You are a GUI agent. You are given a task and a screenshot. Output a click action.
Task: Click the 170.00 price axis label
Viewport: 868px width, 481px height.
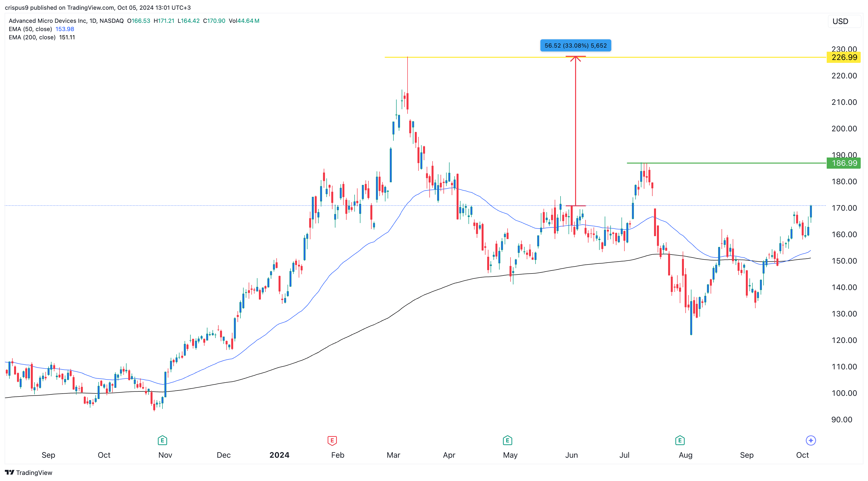[x=844, y=208]
